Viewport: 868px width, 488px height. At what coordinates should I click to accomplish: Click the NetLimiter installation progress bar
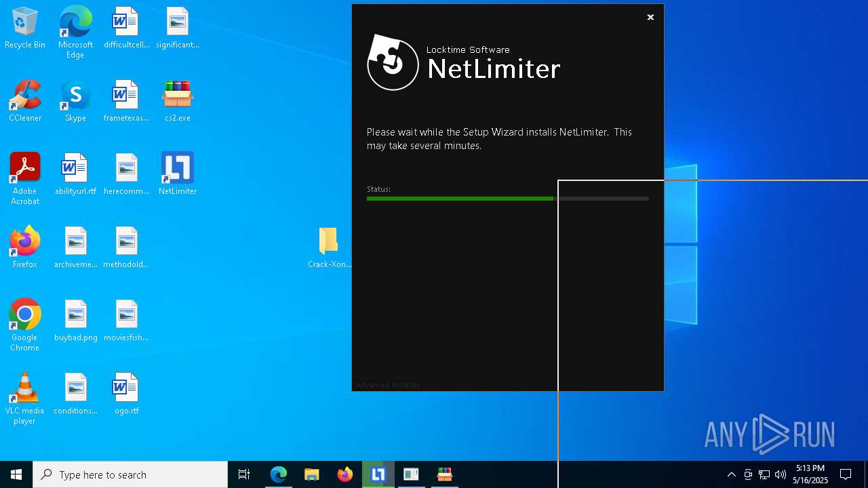coord(508,199)
